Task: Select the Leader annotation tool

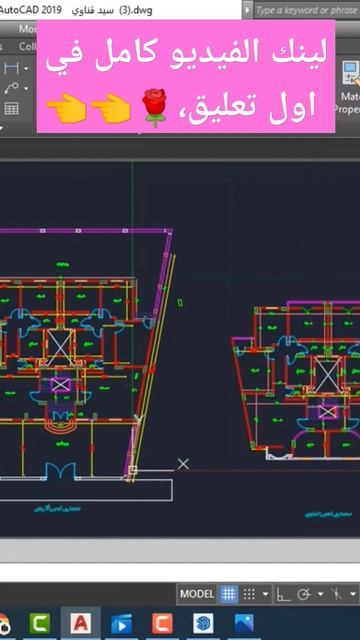Action: (x=11, y=88)
